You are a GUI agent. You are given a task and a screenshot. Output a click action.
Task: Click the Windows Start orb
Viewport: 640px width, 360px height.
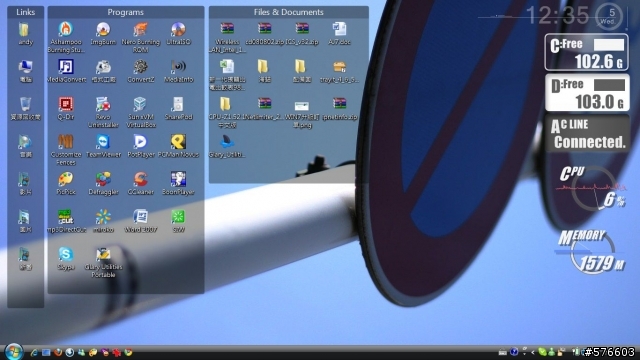(13, 351)
